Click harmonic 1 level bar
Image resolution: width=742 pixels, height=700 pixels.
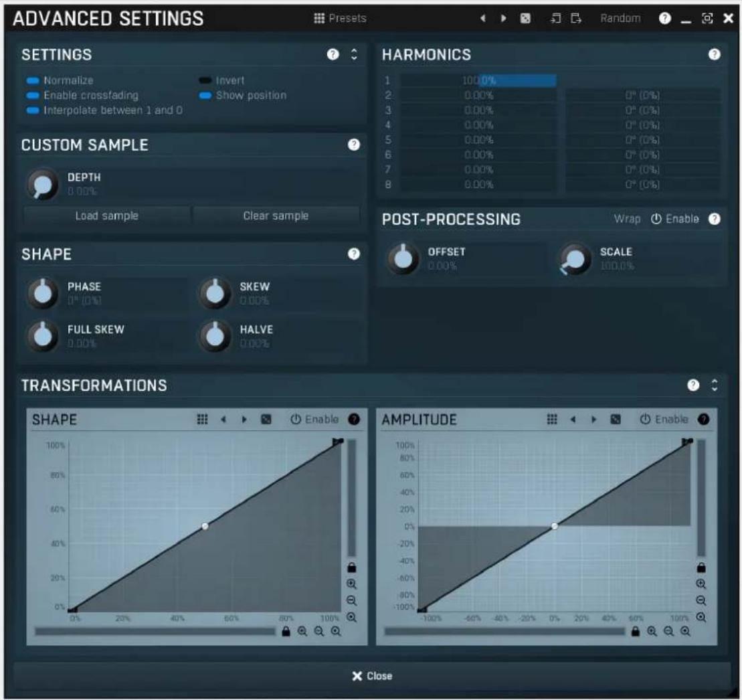point(478,80)
